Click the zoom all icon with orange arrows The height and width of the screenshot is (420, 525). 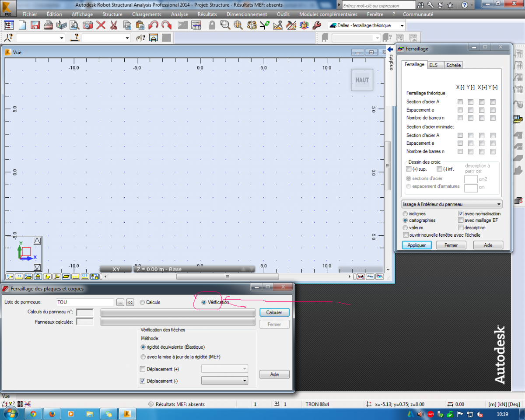click(238, 25)
